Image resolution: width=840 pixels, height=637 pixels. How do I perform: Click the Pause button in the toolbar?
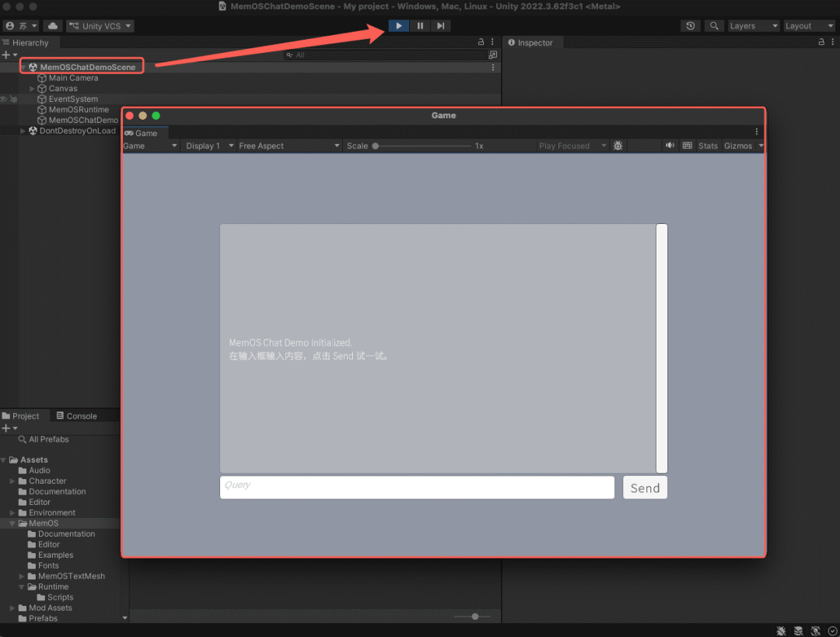click(420, 26)
